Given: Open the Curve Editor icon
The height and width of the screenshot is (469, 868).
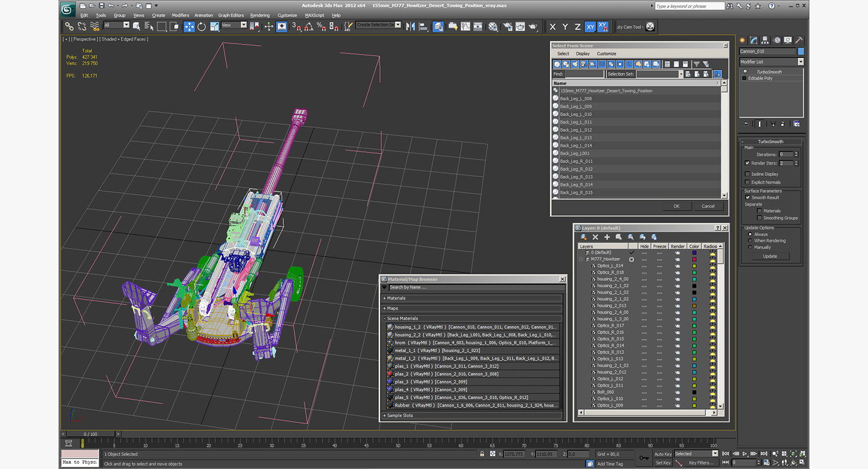Looking at the screenshot, I should (465, 26).
